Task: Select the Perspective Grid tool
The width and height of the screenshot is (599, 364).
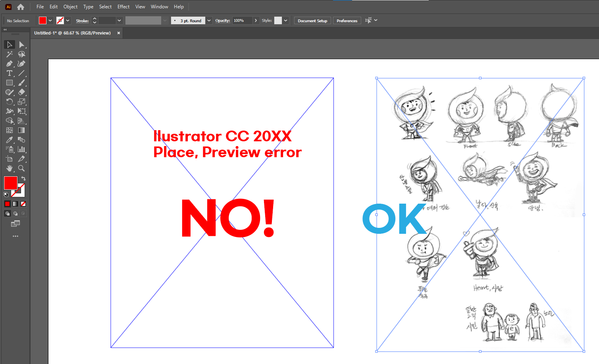Action: 21,121
